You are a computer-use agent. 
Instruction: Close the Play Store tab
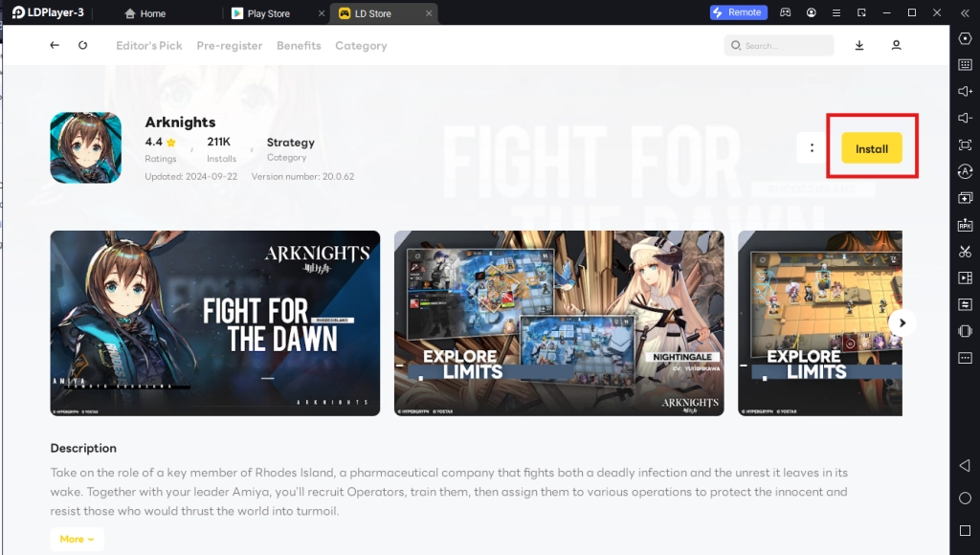pyautogui.click(x=322, y=13)
